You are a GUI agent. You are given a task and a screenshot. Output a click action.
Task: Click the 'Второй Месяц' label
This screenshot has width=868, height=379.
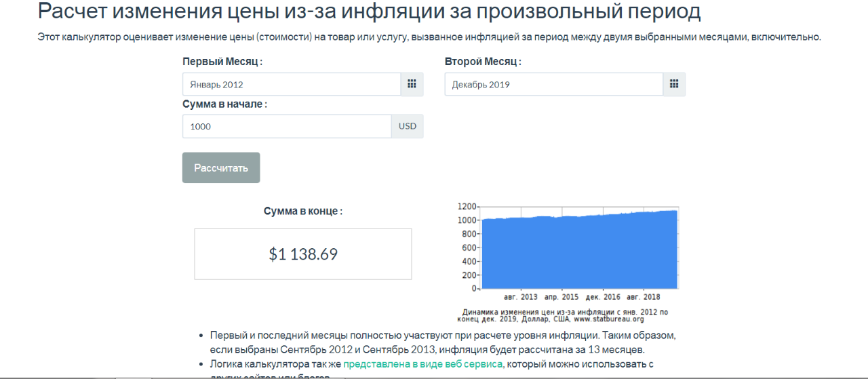(x=483, y=62)
